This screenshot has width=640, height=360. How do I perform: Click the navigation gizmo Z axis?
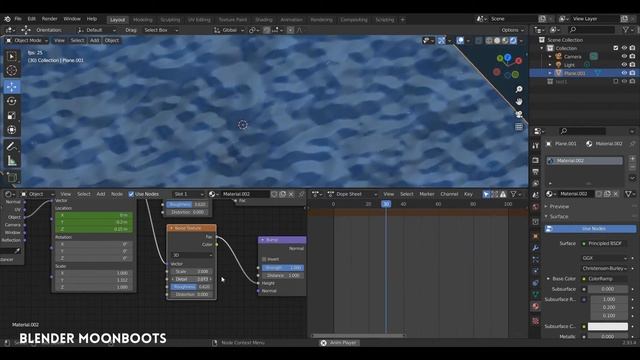point(508,58)
